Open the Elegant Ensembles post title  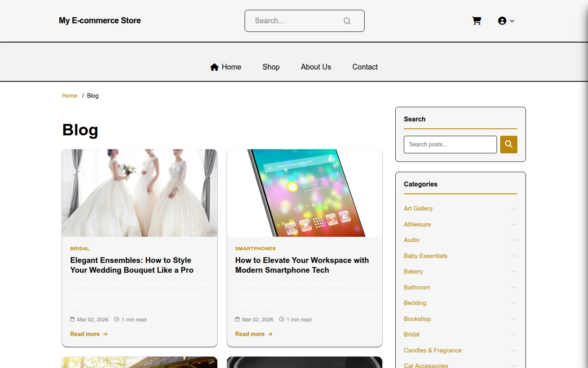click(x=132, y=265)
